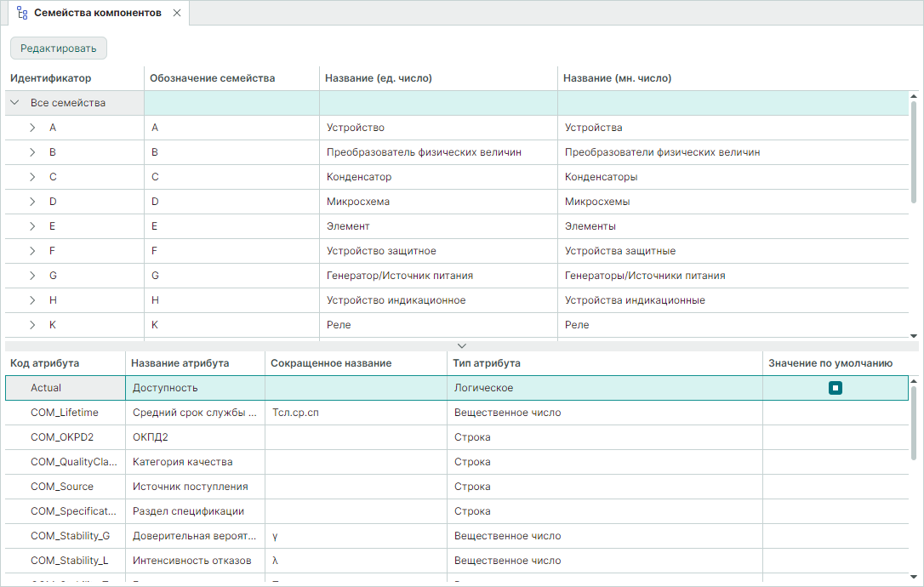Close the Семейства компонентов tab
This screenshot has width=924, height=587.
click(176, 13)
